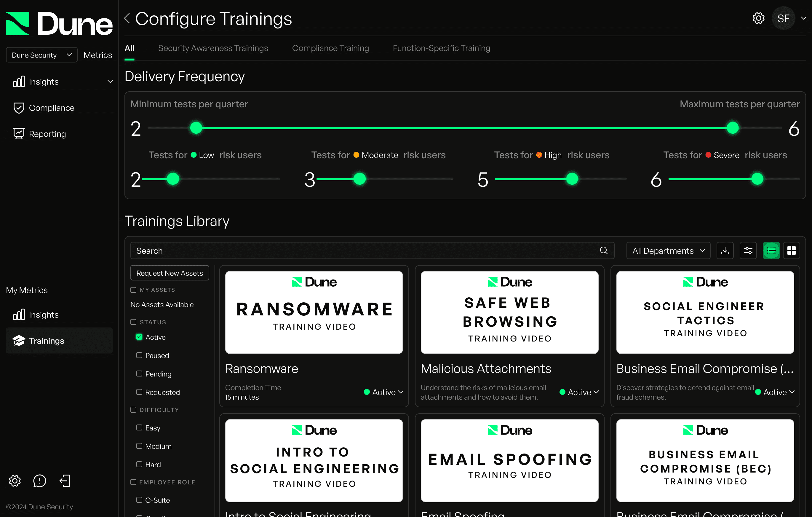
Task: Click the download icon button
Action: 725,250
